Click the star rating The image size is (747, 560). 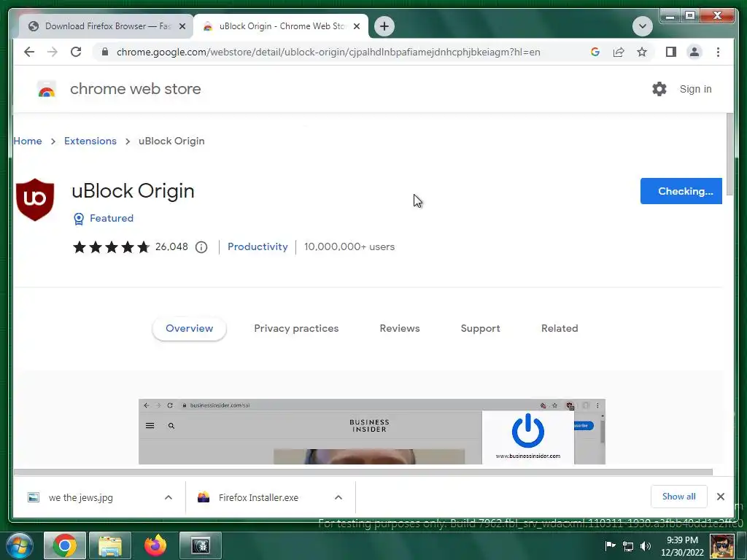111,246
